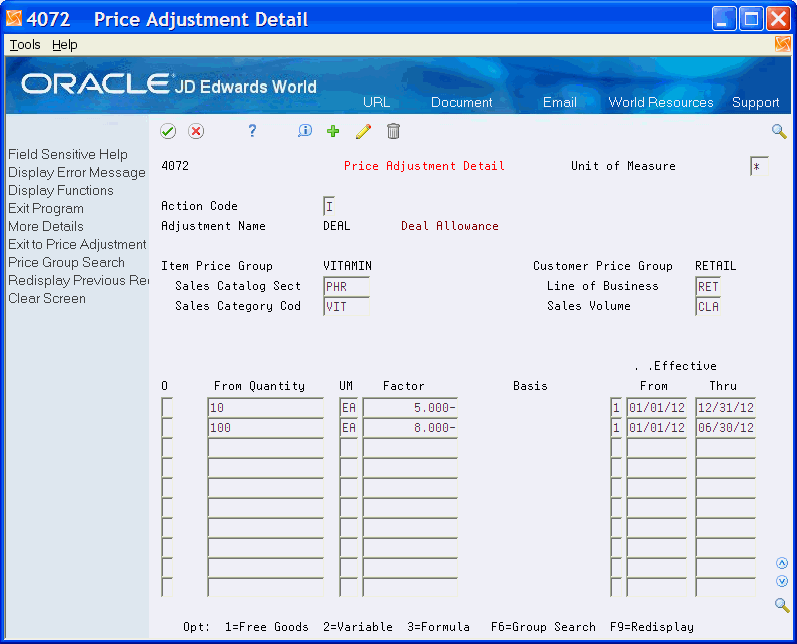797x644 pixels.
Task: Select Display Error Message in sidebar
Action: [77, 172]
